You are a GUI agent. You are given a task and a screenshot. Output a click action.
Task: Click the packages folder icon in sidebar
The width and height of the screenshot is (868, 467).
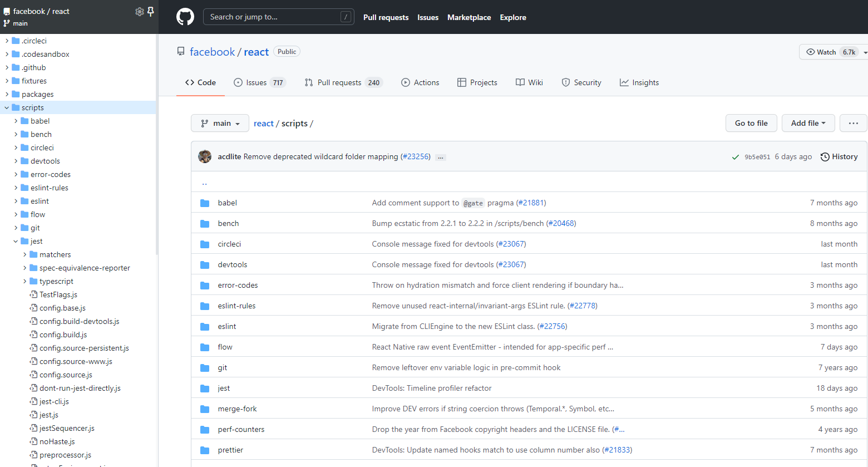(x=16, y=94)
